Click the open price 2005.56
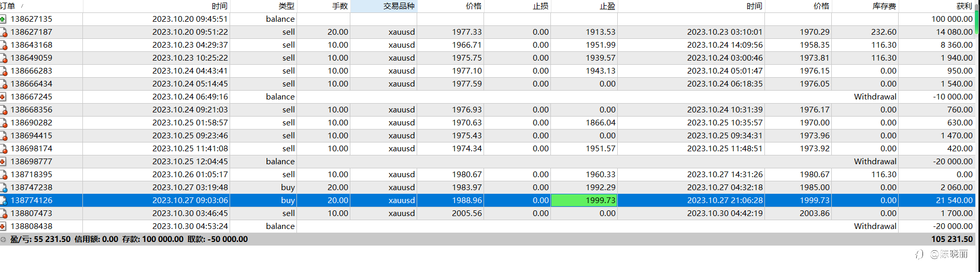Image resolution: width=980 pixels, height=272 pixels. pos(467,213)
